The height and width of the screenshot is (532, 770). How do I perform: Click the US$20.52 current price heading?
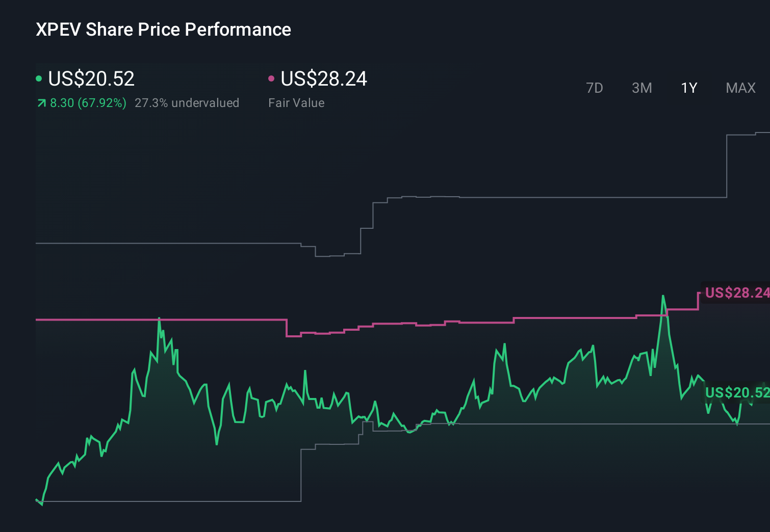91,78
